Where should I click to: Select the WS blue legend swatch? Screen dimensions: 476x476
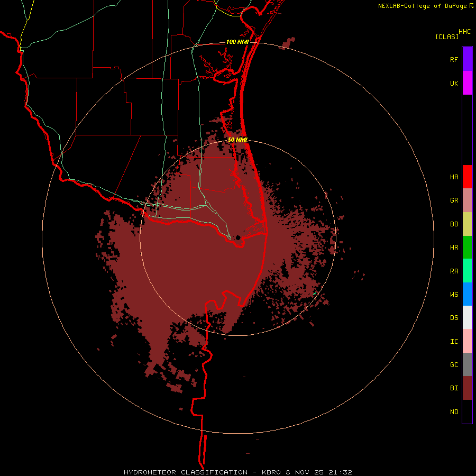coord(467,294)
